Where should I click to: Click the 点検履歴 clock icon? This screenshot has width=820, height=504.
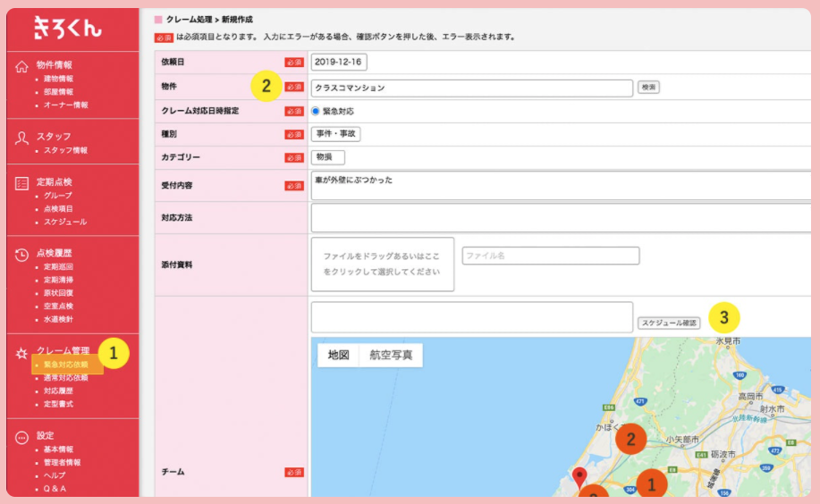click(21, 255)
